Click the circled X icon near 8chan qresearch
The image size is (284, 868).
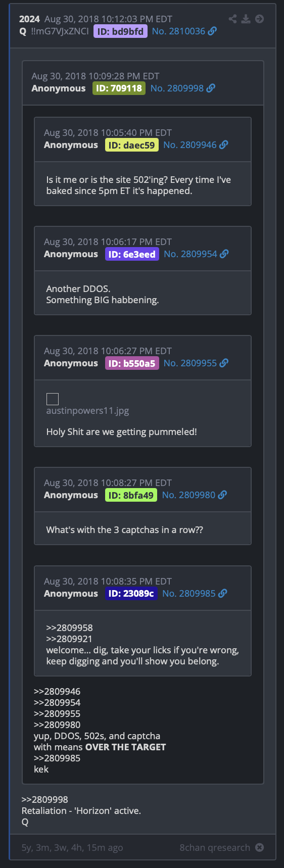click(259, 847)
